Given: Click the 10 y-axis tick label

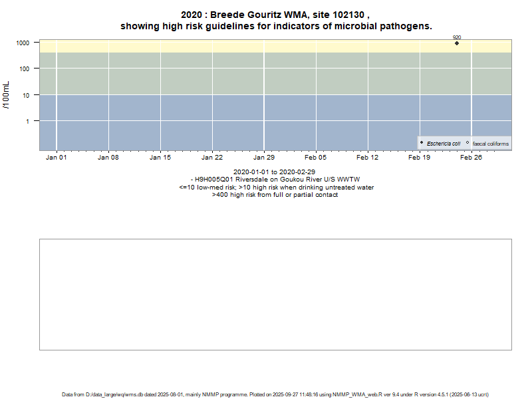Looking at the screenshot, I should click(x=26, y=95).
